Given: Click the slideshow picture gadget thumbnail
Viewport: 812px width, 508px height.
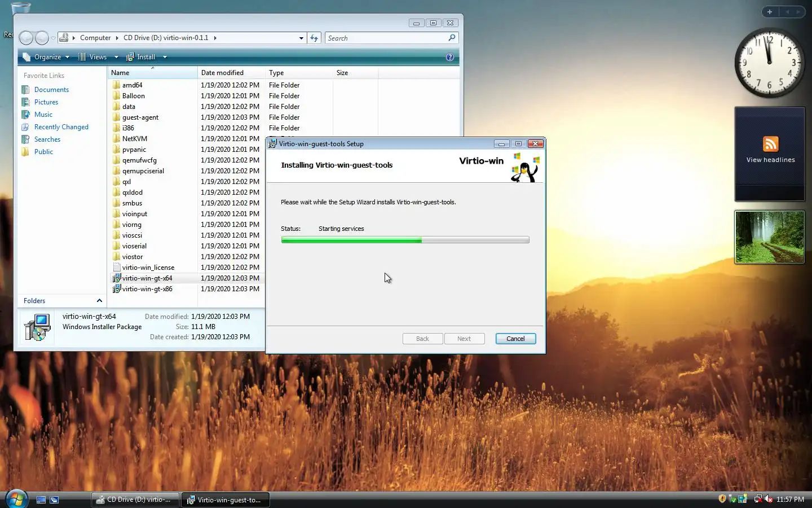Looking at the screenshot, I should pyautogui.click(x=769, y=237).
